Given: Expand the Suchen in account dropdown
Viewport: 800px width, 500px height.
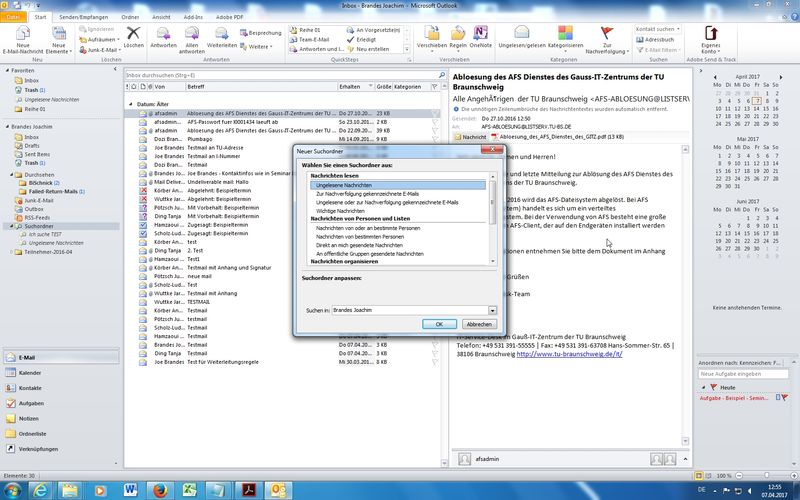Looking at the screenshot, I should [x=492, y=310].
